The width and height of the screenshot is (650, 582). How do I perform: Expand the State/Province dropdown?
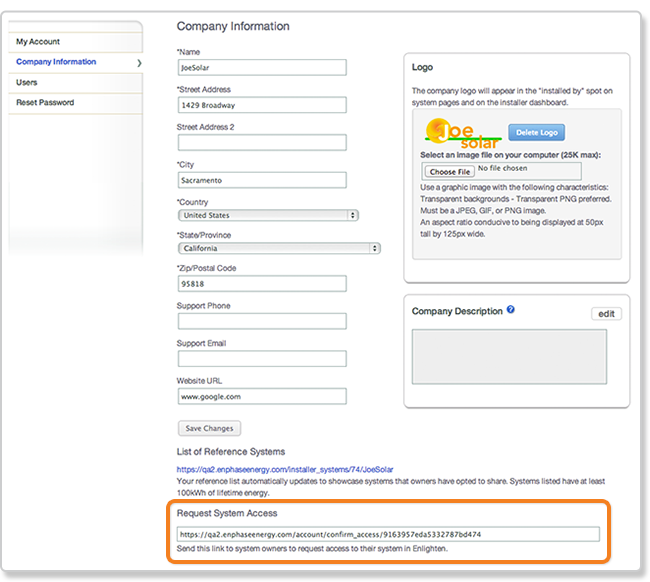click(x=279, y=248)
